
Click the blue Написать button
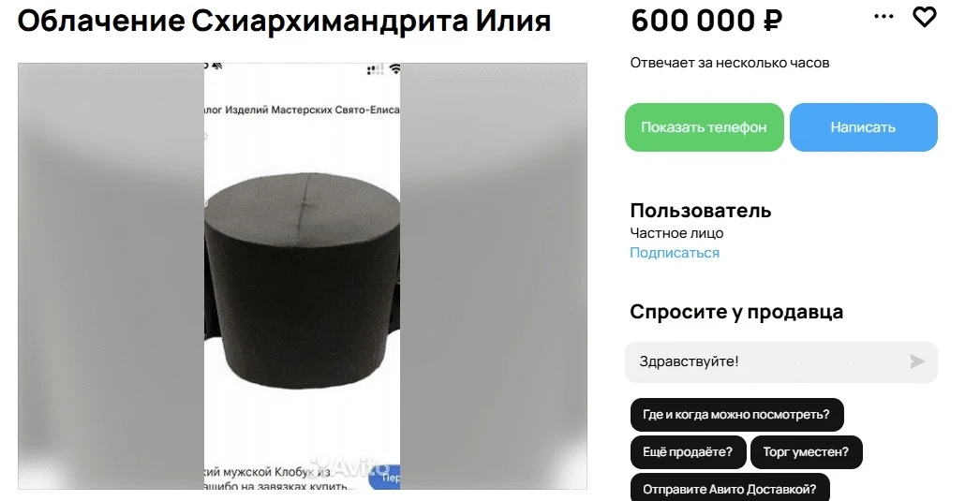(x=863, y=126)
